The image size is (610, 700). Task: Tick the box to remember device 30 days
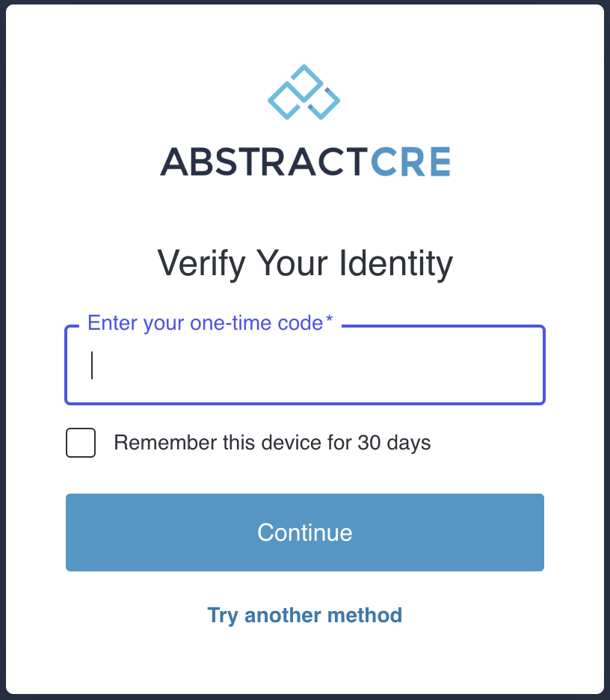pyautogui.click(x=81, y=443)
